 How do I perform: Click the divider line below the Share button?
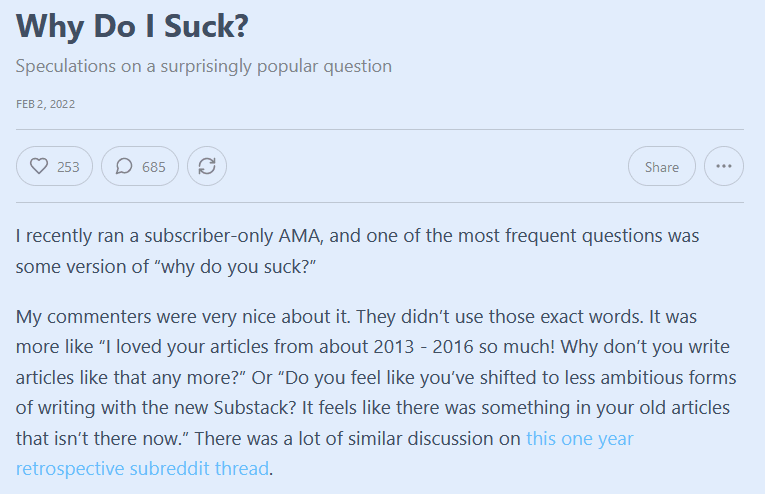380,202
